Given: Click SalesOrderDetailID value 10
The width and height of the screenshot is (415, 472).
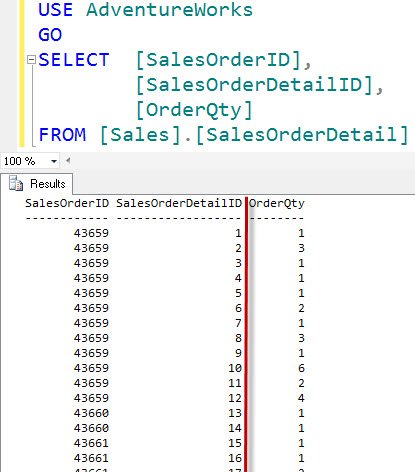Looking at the screenshot, I should click(235, 368).
